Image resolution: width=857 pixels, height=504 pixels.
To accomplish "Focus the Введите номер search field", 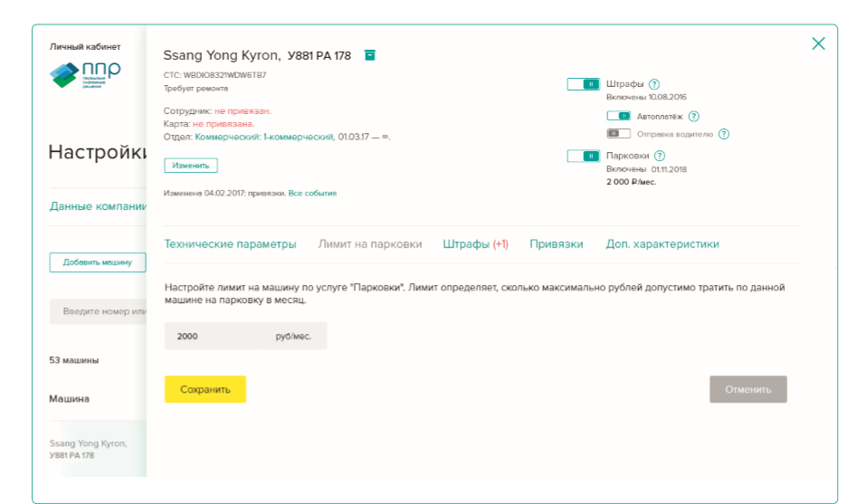I will (x=98, y=311).
